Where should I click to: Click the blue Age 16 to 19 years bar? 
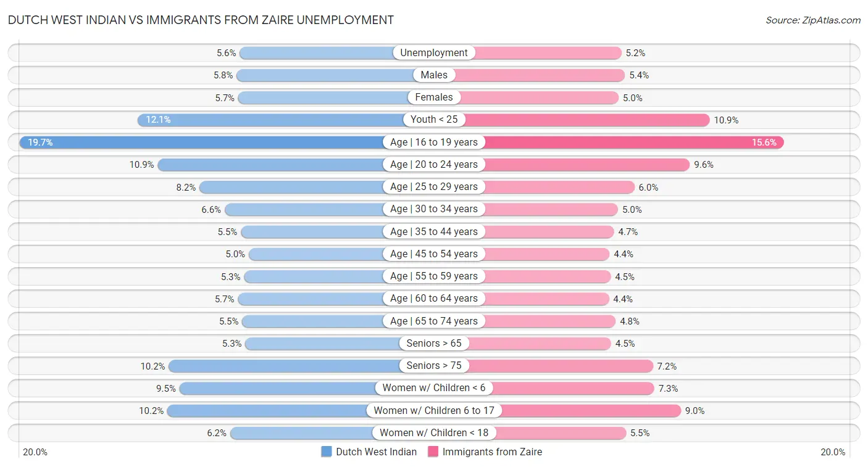click(x=204, y=142)
